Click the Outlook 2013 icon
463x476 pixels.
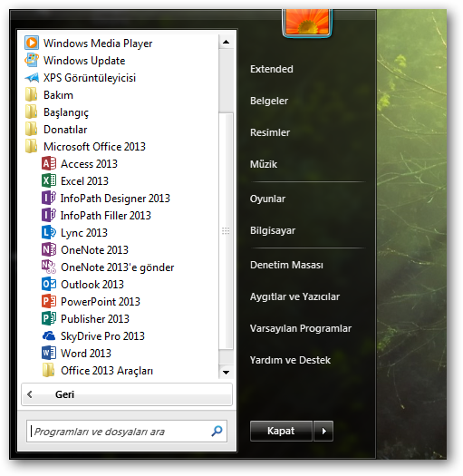click(x=49, y=284)
